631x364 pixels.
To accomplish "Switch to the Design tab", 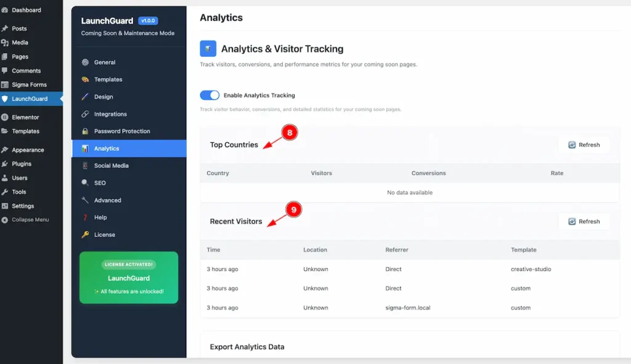I will pyautogui.click(x=129, y=97).
